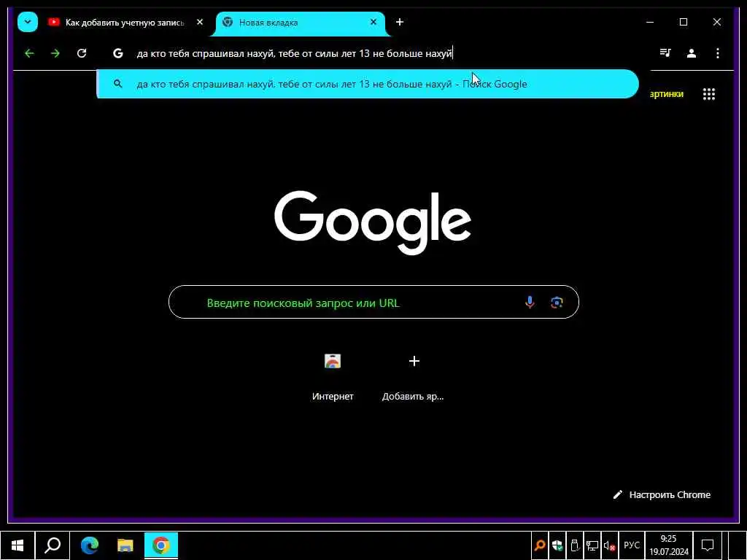Screen dimensions: 747x560
Task: Open the Windows Start menu
Action: [x=18, y=545]
